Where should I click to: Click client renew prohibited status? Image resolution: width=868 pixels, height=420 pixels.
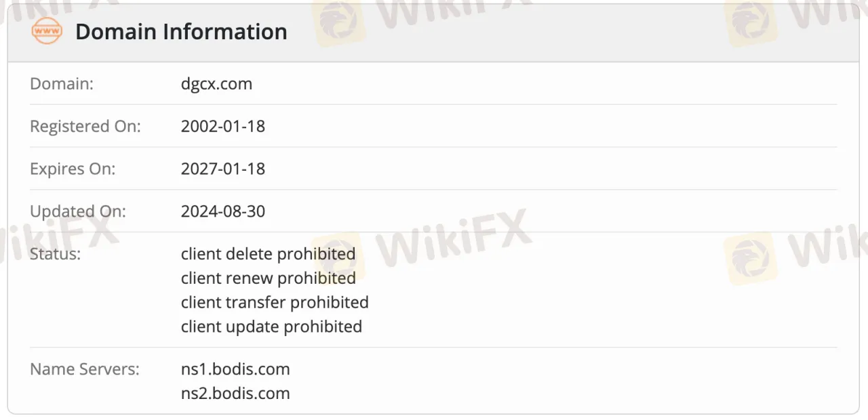[268, 278]
